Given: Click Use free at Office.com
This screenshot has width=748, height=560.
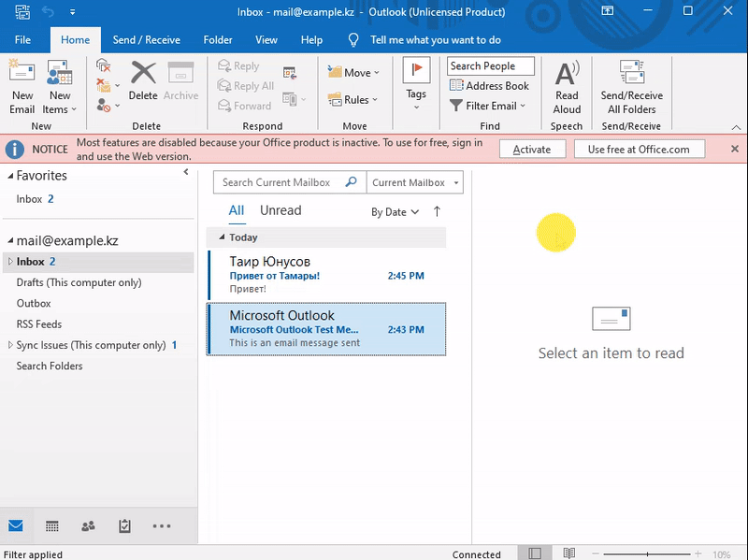Looking at the screenshot, I should click(640, 150).
